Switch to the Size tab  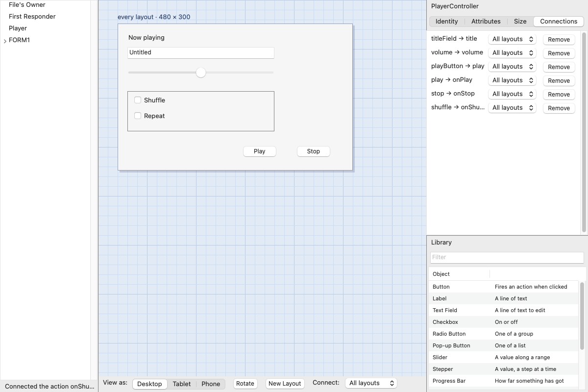tap(520, 22)
